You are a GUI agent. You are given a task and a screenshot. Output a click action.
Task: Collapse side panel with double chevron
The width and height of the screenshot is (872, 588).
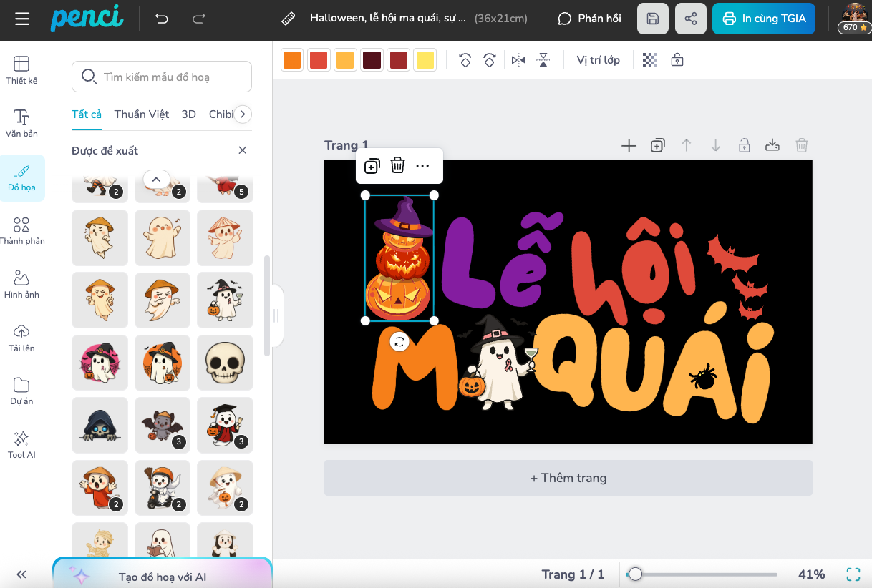point(21,574)
